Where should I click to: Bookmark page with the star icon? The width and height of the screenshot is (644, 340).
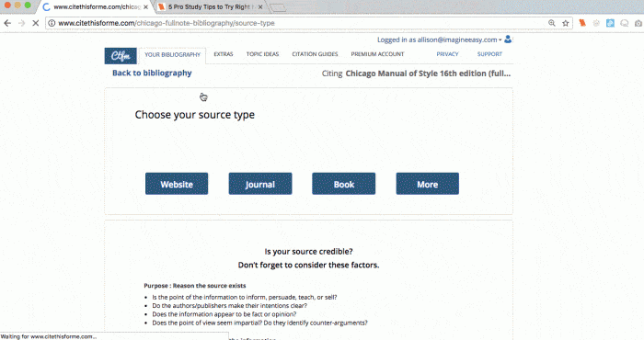coord(566,23)
